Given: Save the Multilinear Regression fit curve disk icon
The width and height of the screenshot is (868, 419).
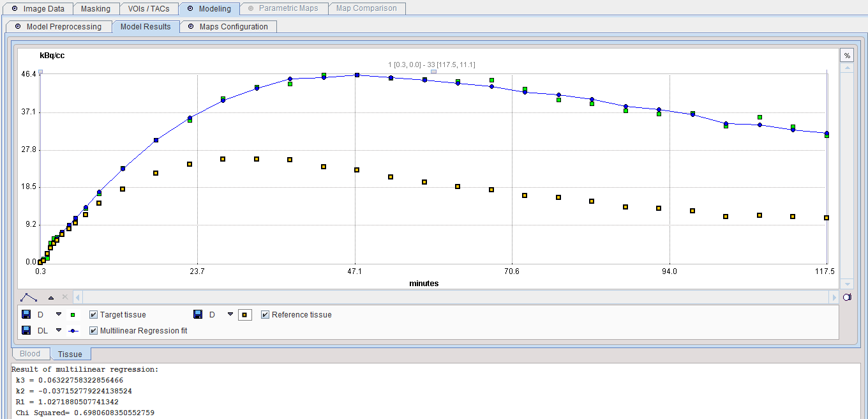Looking at the screenshot, I should (x=26, y=330).
